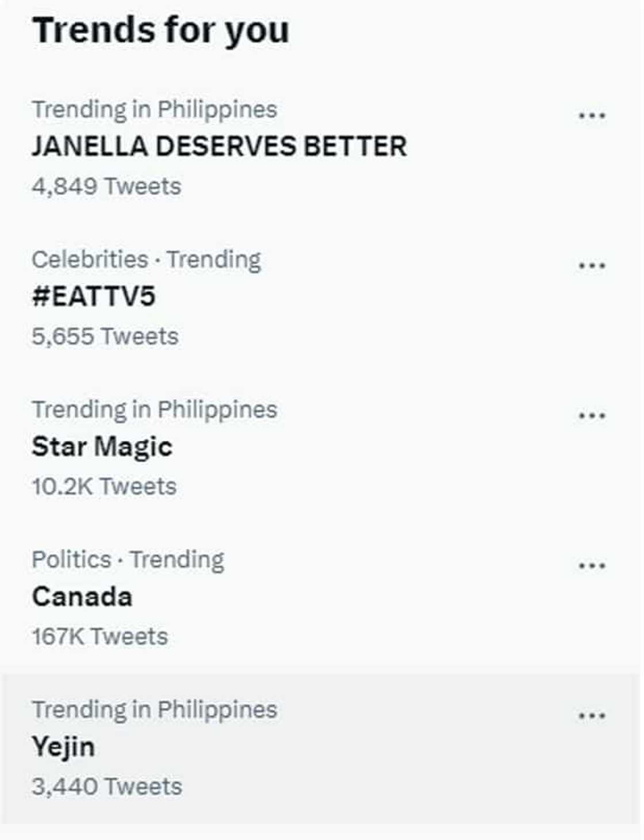
Task: Open more options for #EATTV5 trend
Action: (x=592, y=266)
